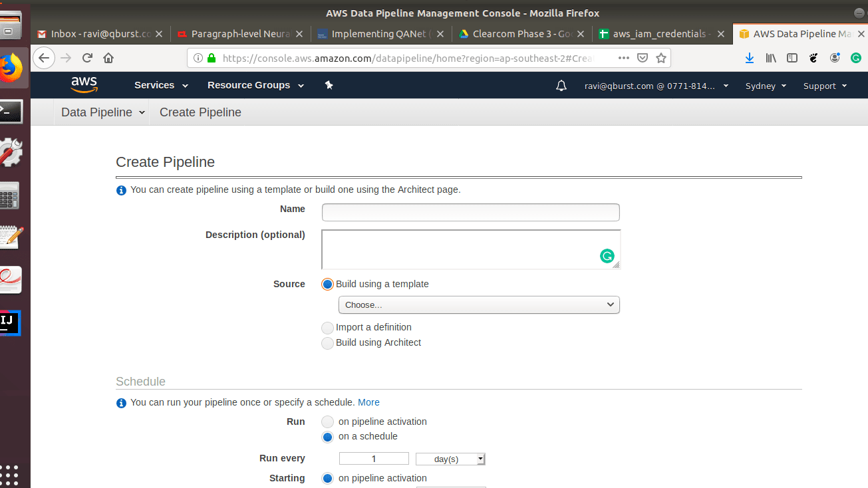This screenshot has width=868, height=488.
Task: Save page to Pocket icon
Action: coord(643,58)
